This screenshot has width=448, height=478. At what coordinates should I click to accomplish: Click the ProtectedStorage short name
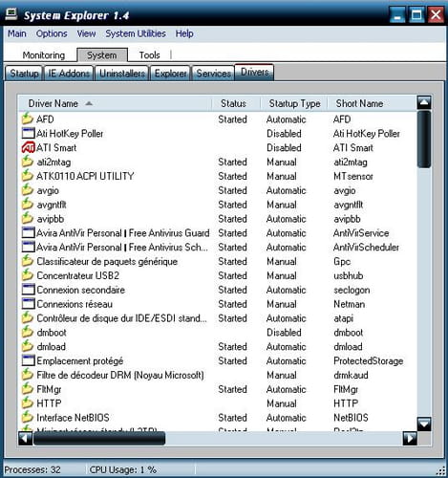[x=369, y=360]
